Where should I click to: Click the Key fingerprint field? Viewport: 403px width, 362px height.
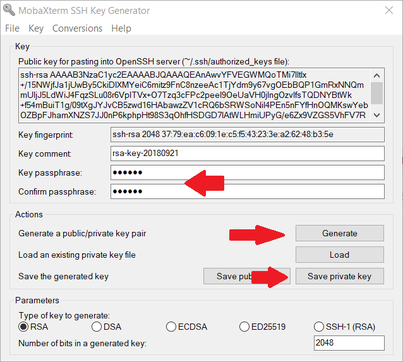pos(247,135)
